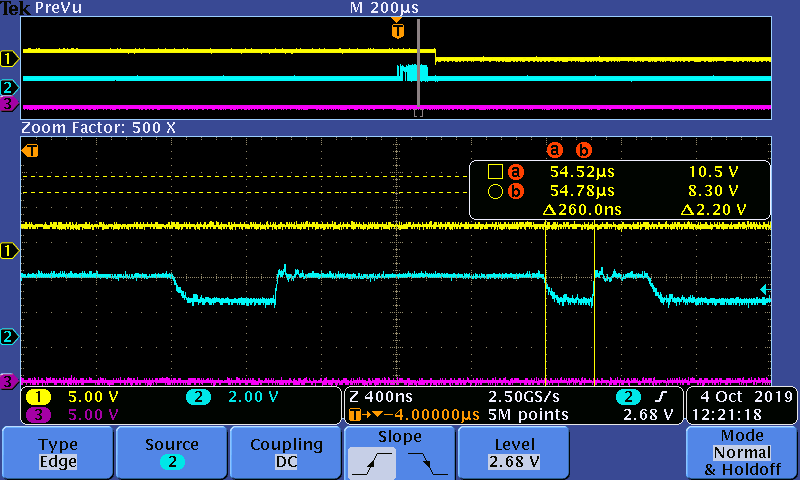800x480 pixels.
Task: Click the trigger delay T icon in readout
Action: click(x=355, y=415)
